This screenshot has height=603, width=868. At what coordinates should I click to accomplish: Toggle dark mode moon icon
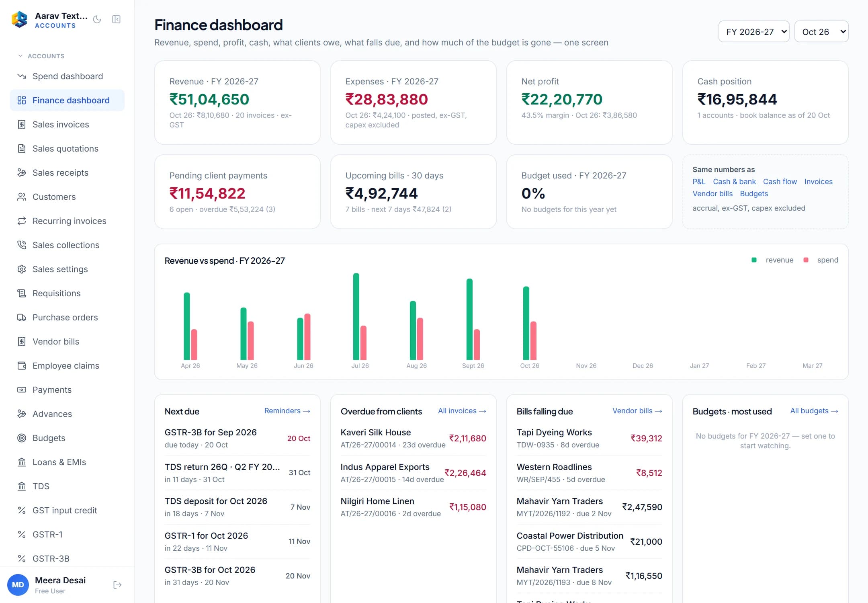tap(97, 19)
